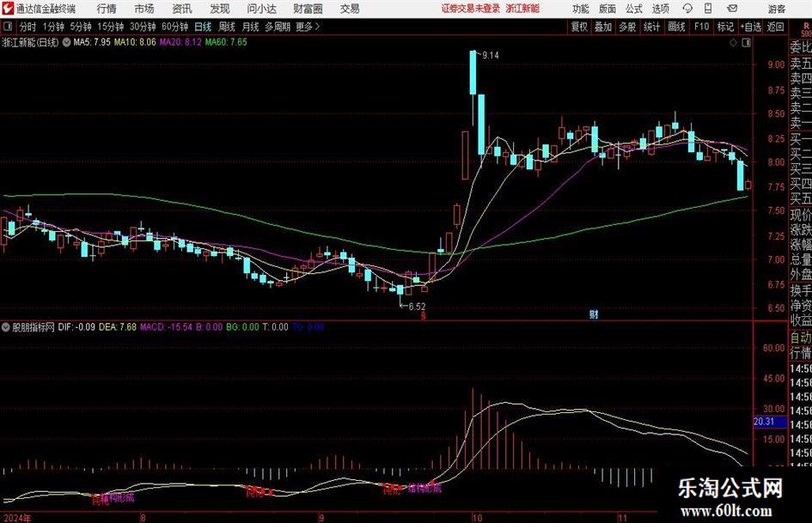Open the 公式 menu
Viewport: 812px width, 523px height.
click(x=634, y=9)
